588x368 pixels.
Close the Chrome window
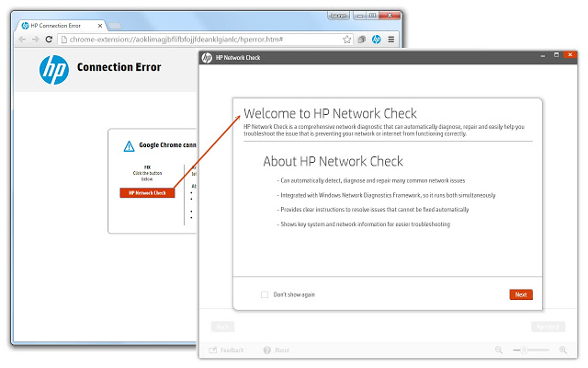[390, 16]
